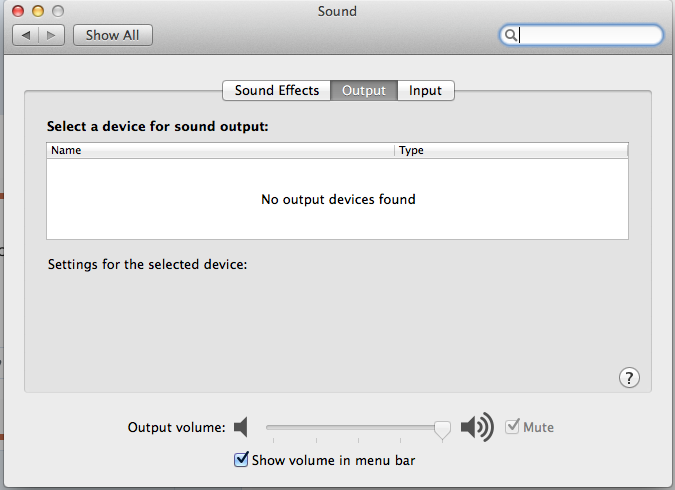Click the forward navigation arrow
The width and height of the screenshot is (675, 490).
(x=52, y=35)
